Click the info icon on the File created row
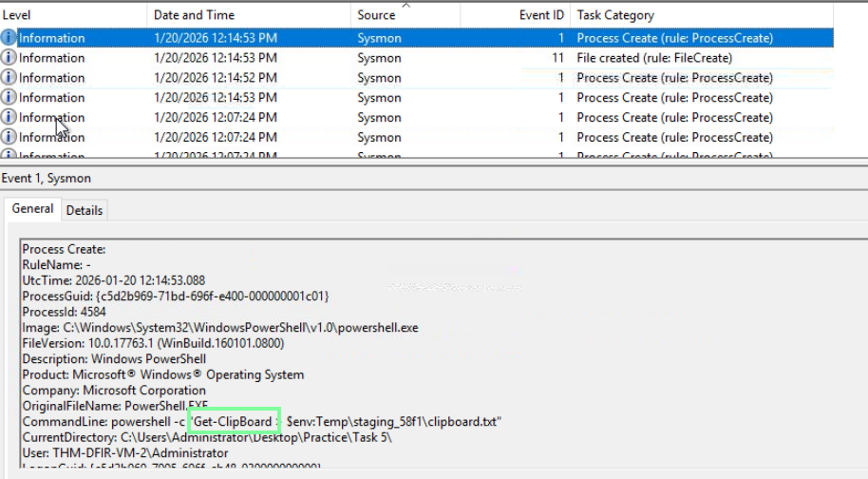 tap(9, 58)
